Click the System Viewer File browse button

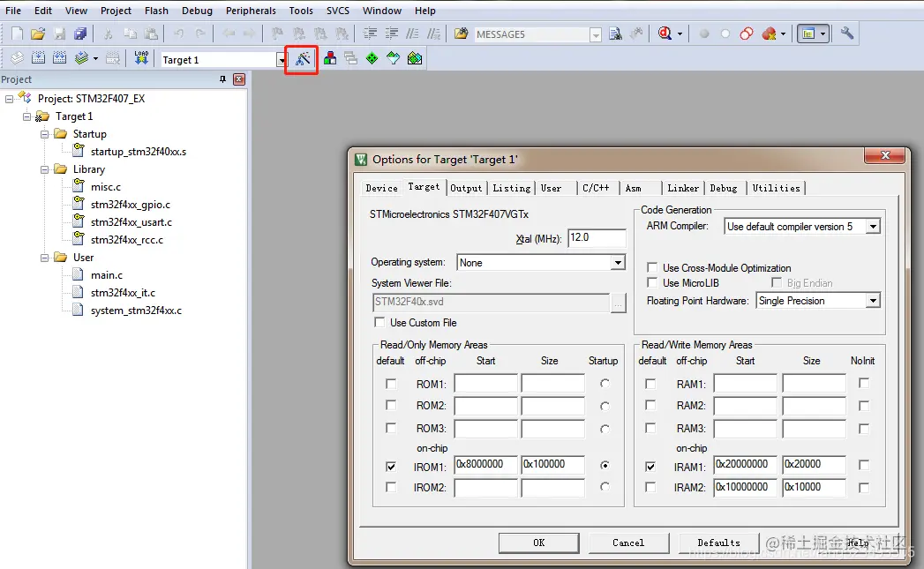pos(618,303)
